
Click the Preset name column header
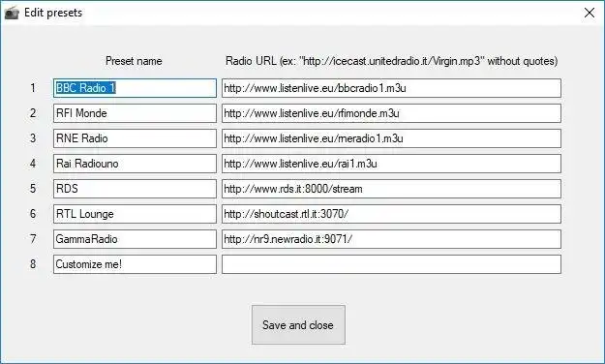coord(134,61)
